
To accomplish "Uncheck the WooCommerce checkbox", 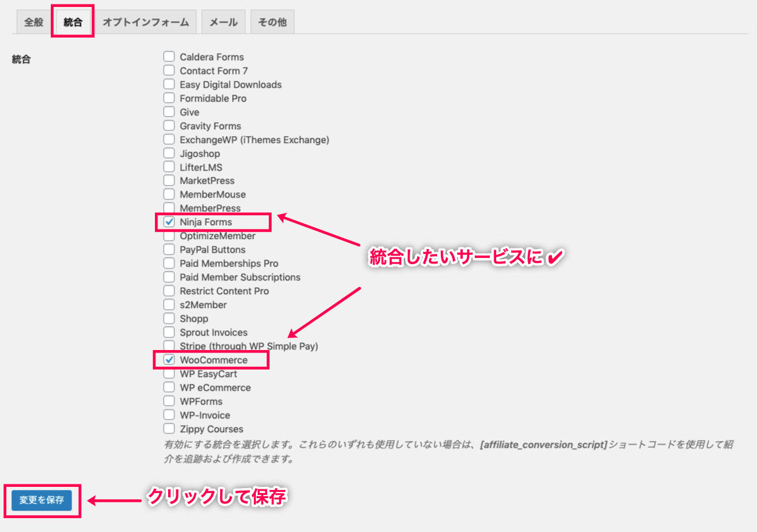I will tap(169, 360).
